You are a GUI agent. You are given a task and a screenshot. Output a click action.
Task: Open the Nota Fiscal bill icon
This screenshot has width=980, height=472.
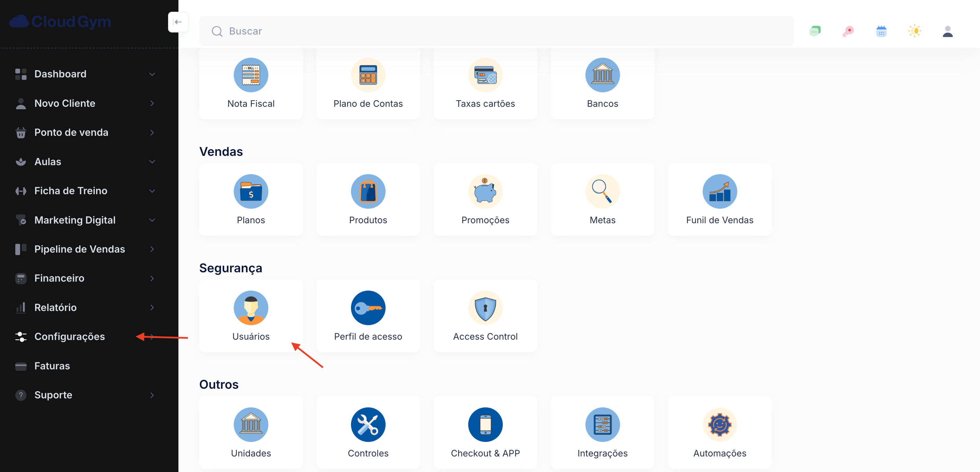[251, 75]
